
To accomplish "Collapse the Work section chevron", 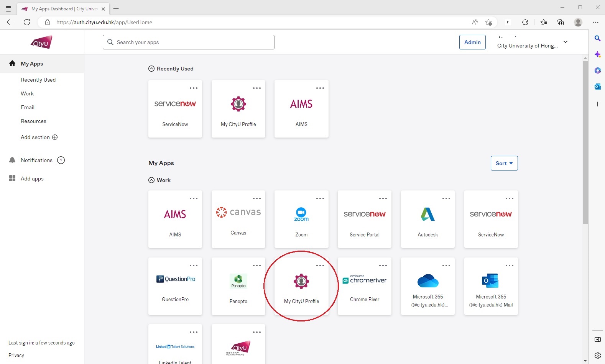I will tap(151, 180).
